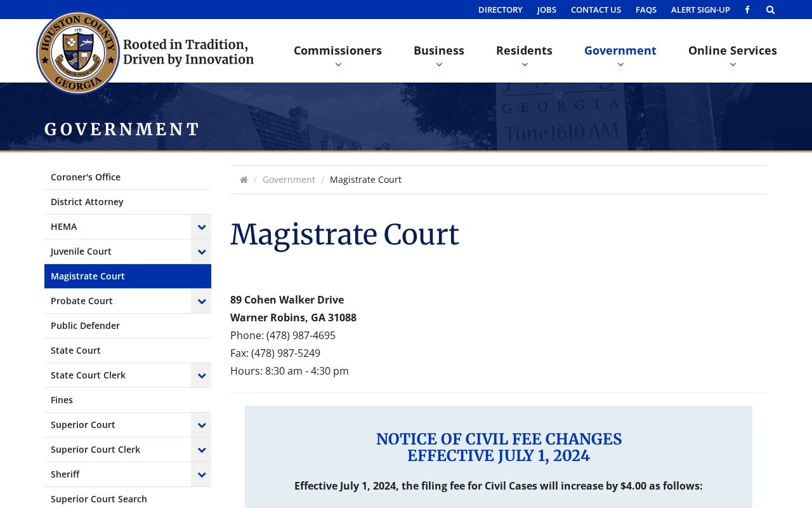
Task: Click the Notice of Civil Fee Changes heading
Action: pyautogui.click(x=499, y=448)
